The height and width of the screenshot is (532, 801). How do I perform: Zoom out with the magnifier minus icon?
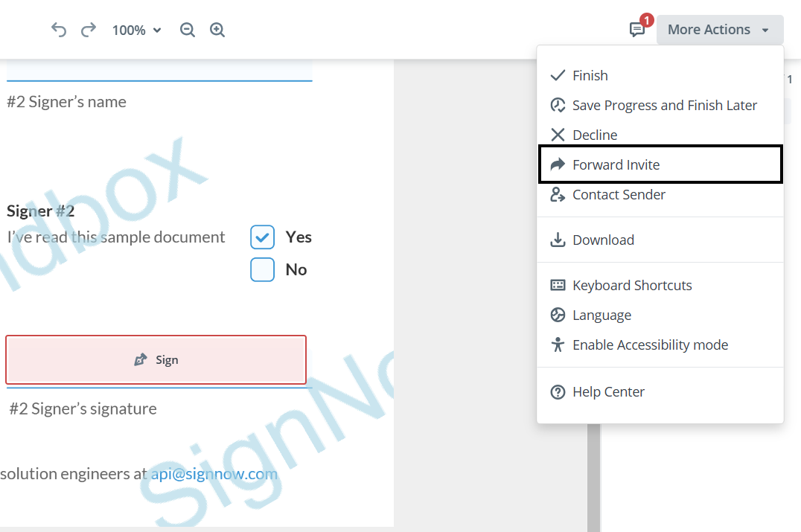pyautogui.click(x=188, y=30)
